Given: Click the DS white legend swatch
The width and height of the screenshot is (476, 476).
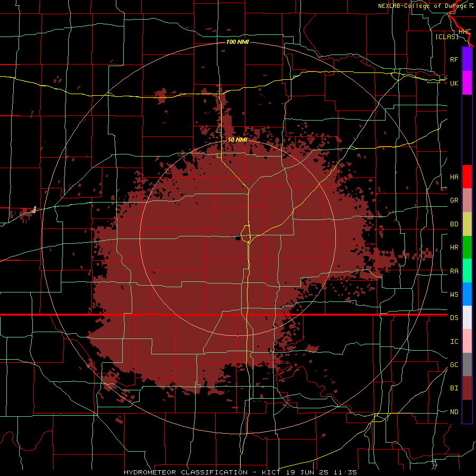Looking at the screenshot, I should [467, 317].
